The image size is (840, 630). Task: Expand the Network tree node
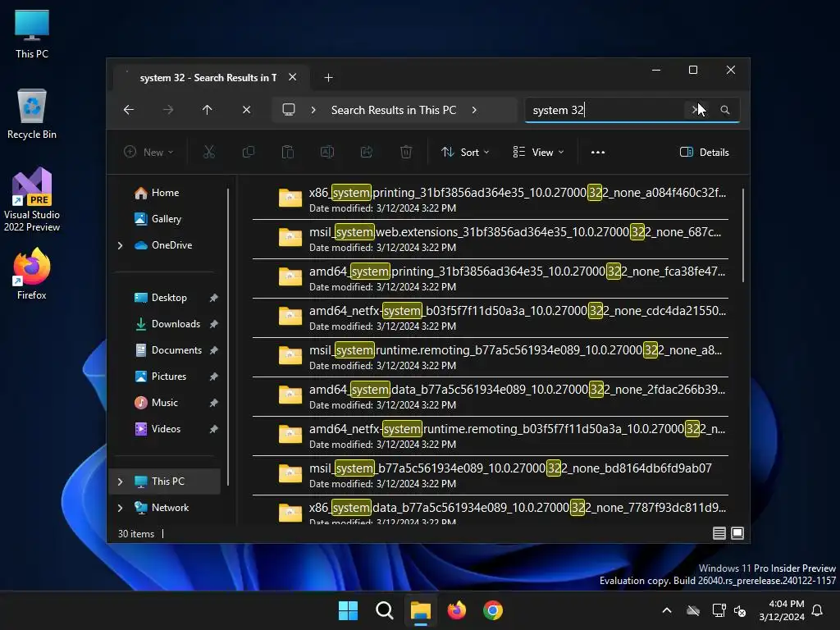[120, 508]
